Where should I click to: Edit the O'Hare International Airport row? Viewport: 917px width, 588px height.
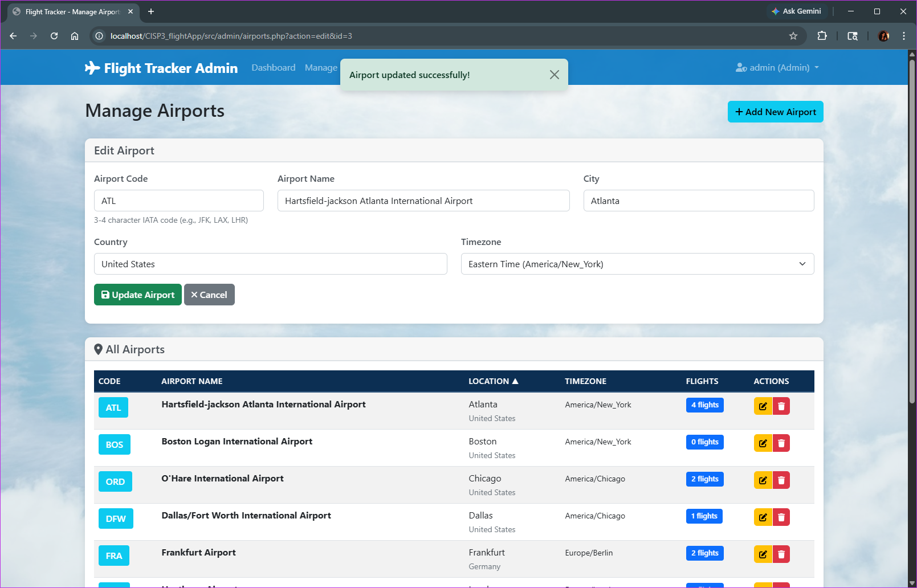pos(763,480)
